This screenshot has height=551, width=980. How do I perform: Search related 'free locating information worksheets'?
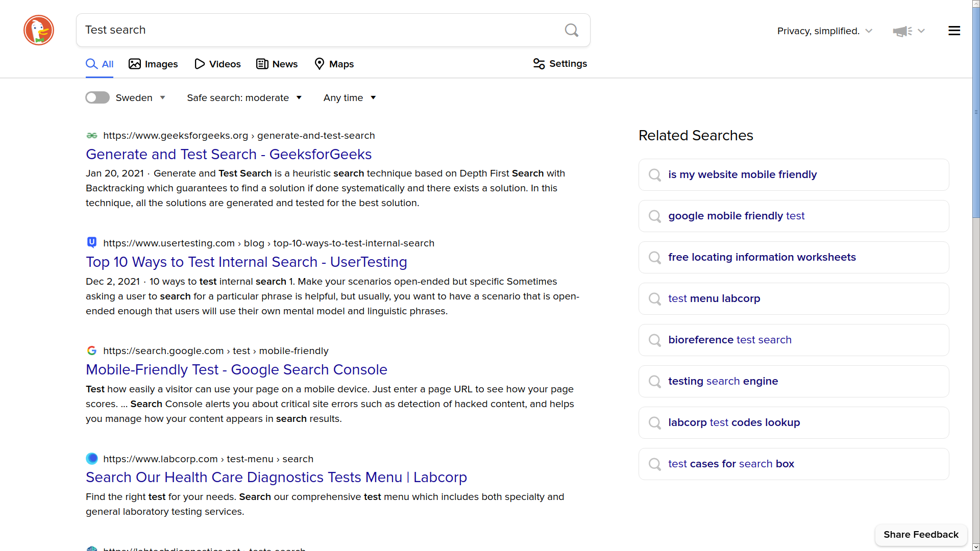[x=794, y=258]
